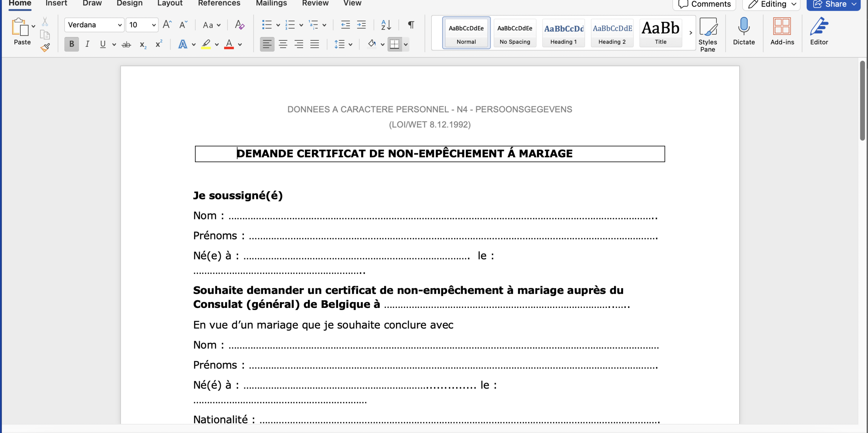Apply the Normal style
The width and height of the screenshot is (868, 433).
click(466, 33)
